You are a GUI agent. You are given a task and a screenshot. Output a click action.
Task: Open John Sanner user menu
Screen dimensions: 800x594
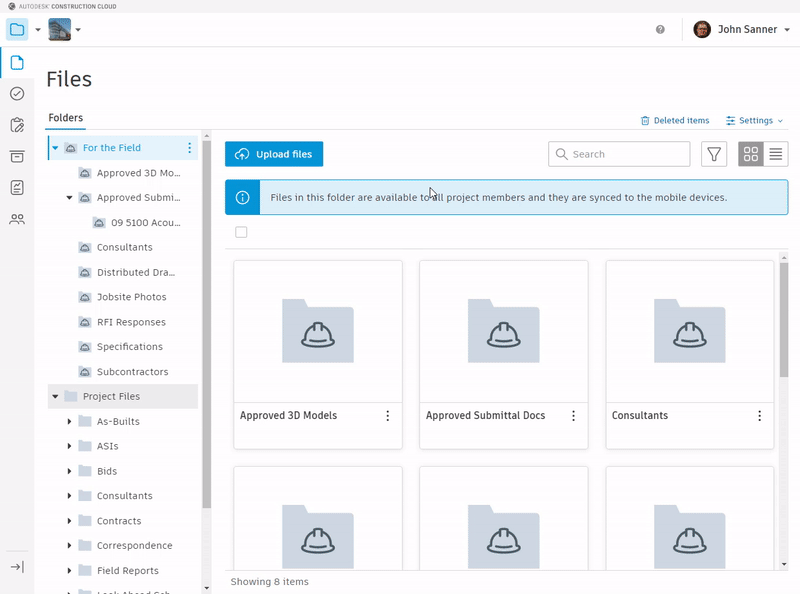[741, 30]
